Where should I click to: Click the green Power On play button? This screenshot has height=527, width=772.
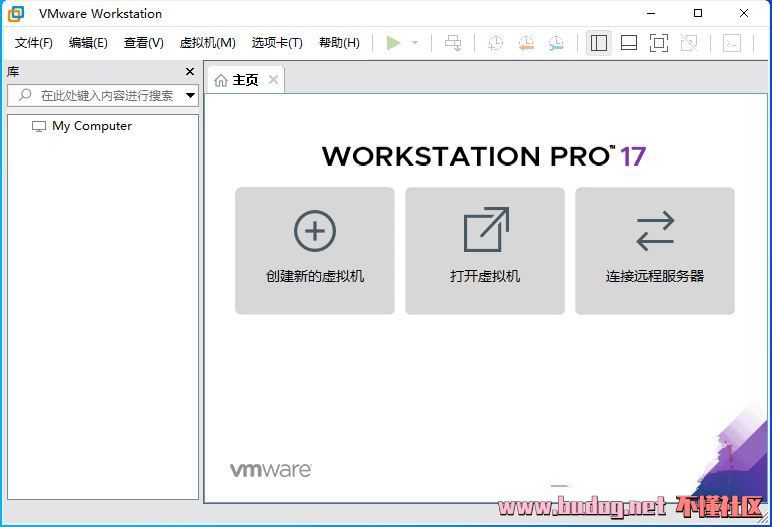pyautogui.click(x=393, y=43)
